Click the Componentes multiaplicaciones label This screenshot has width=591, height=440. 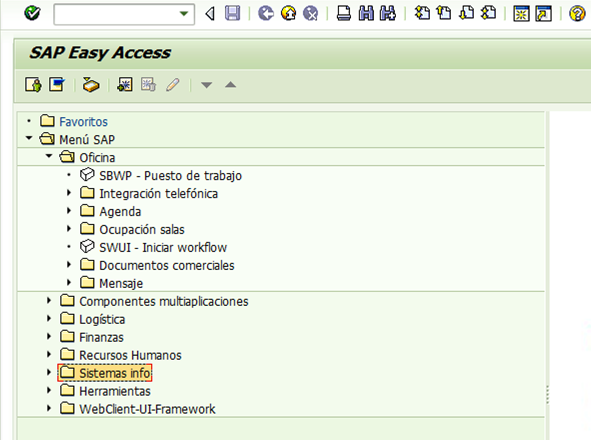pyautogui.click(x=164, y=302)
